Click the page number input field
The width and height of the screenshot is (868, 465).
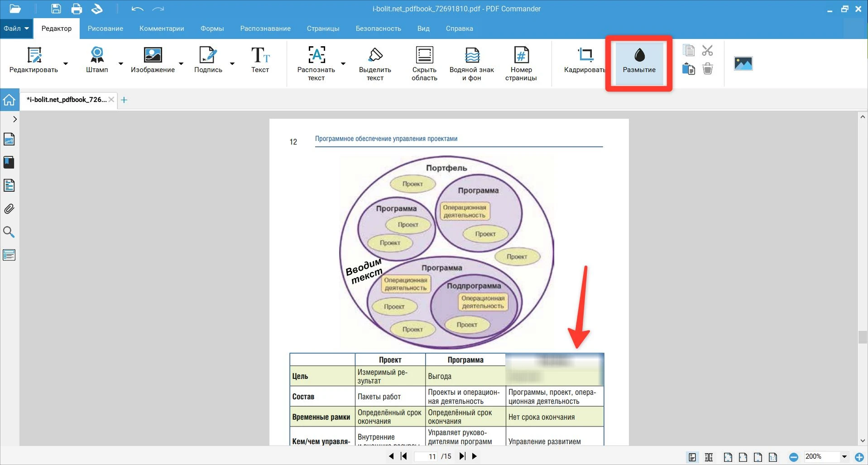click(x=427, y=456)
